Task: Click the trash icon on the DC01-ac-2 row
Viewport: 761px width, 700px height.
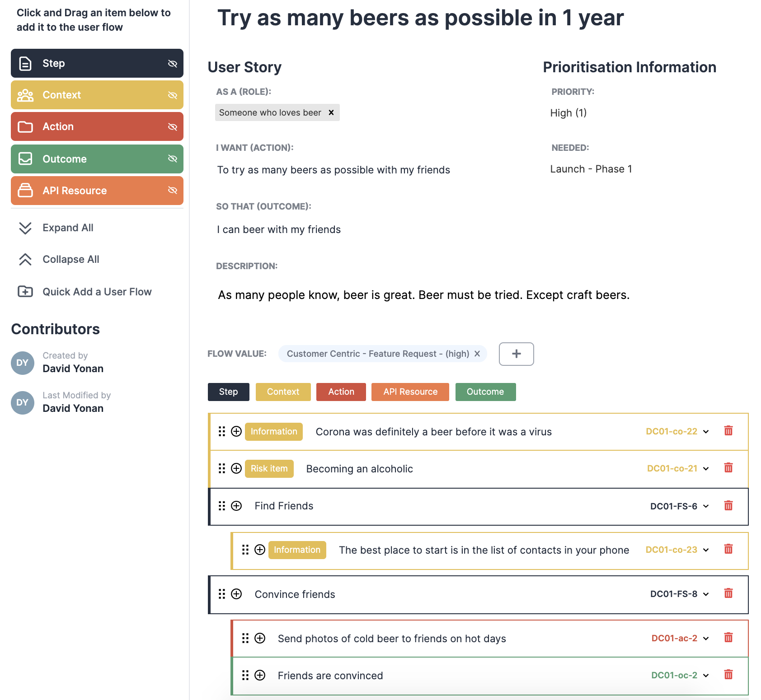Action: (x=728, y=638)
